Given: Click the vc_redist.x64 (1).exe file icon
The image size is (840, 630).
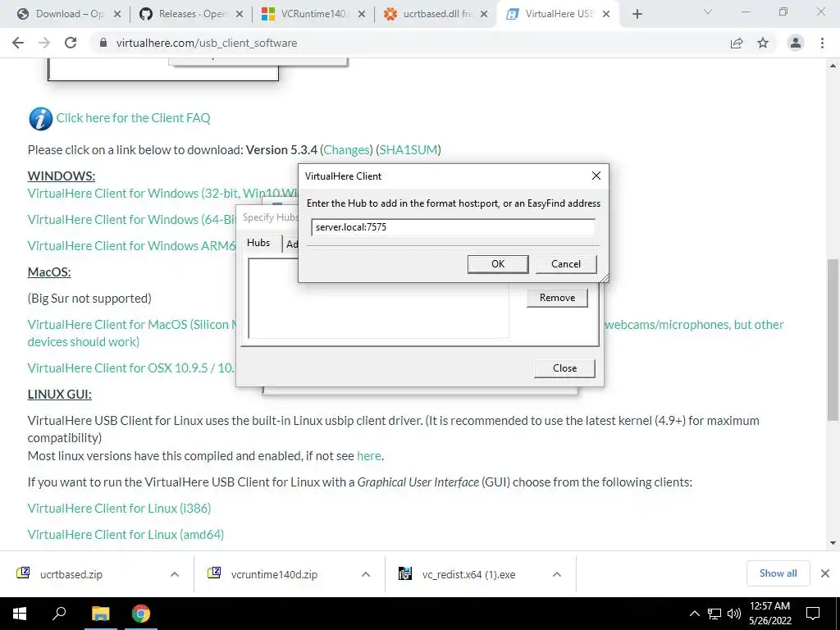Looking at the screenshot, I should pos(405,573).
